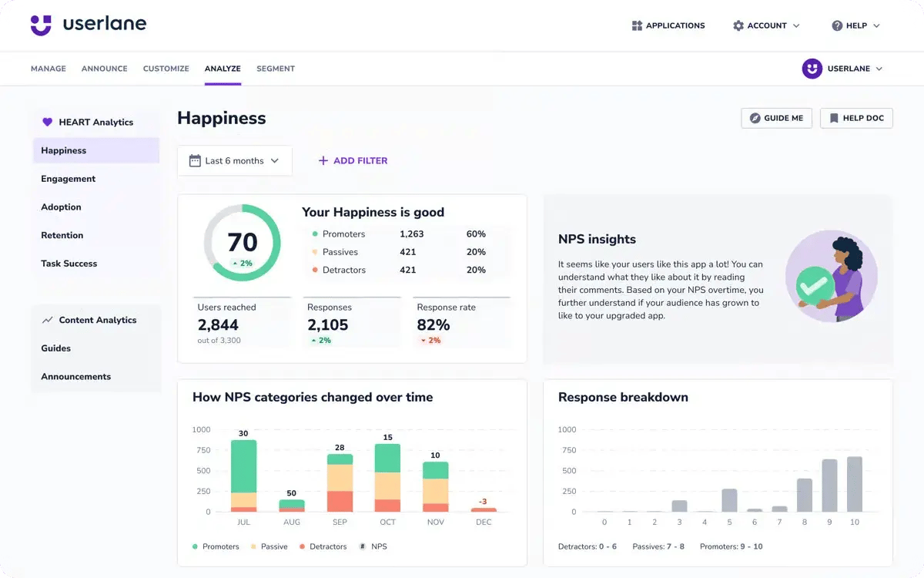Expand the Account dropdown chevron
The height and width of the screenshot is (578, 924).
pos(796,25)
